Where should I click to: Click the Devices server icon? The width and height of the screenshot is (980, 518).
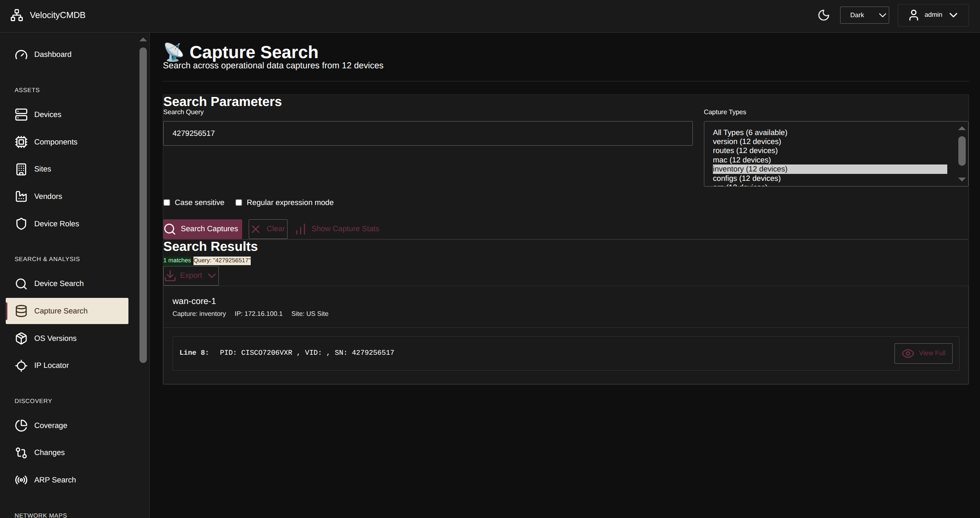pos(21,115)
